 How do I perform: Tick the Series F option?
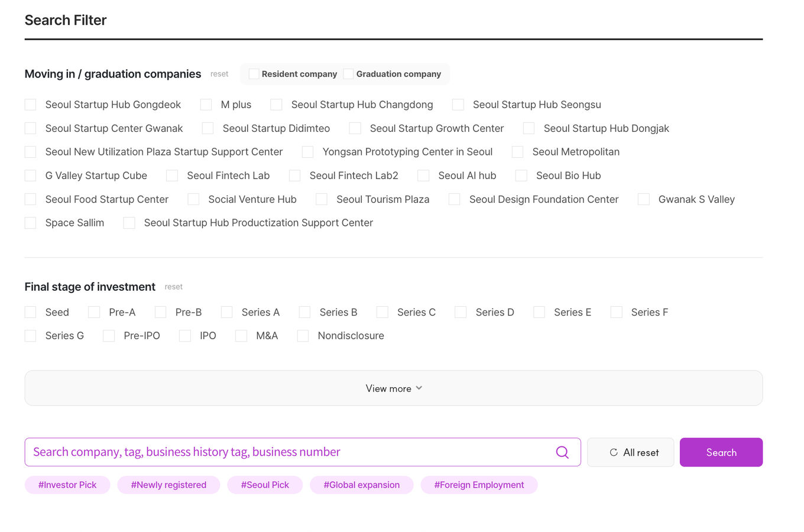[x=617, y=312]
